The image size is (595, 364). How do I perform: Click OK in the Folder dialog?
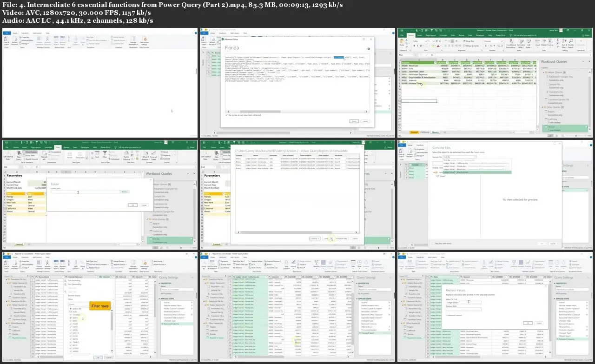[x=132, y=205]
